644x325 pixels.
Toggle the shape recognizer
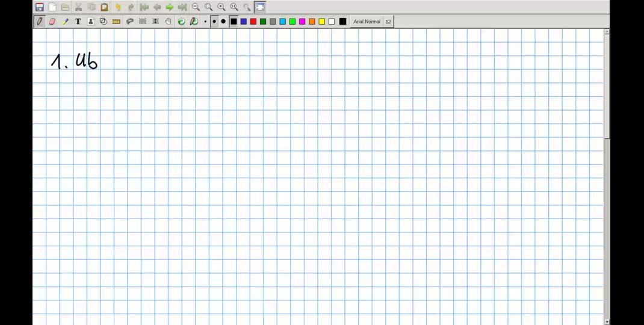click(x=104, y=21)
